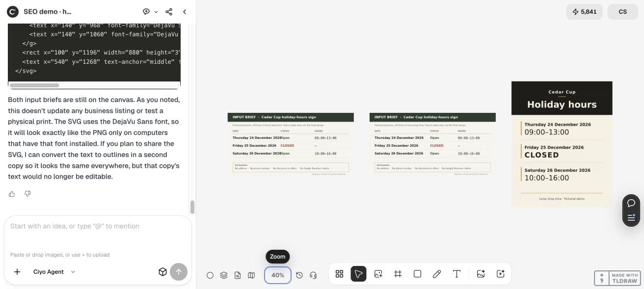This screenshot has width=644, height=289.
Task: Click the circle icon in bottom bar
Action: pos(210,275)
